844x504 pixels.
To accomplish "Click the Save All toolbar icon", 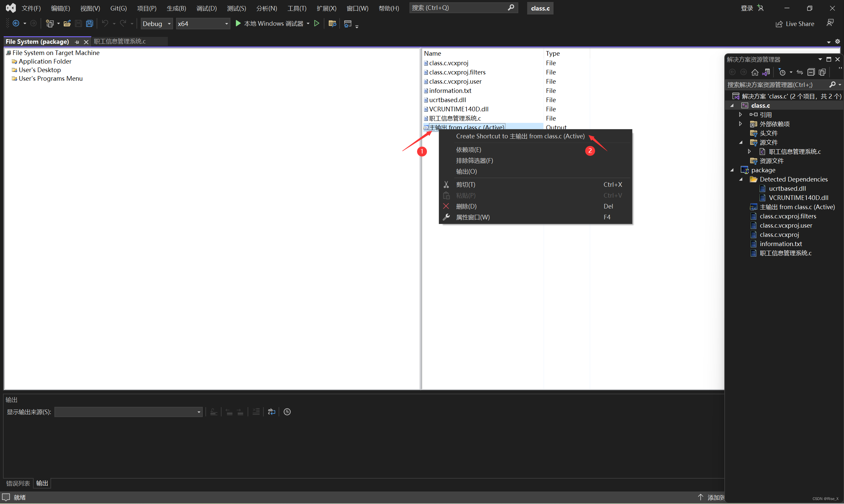I will [89, 23].
